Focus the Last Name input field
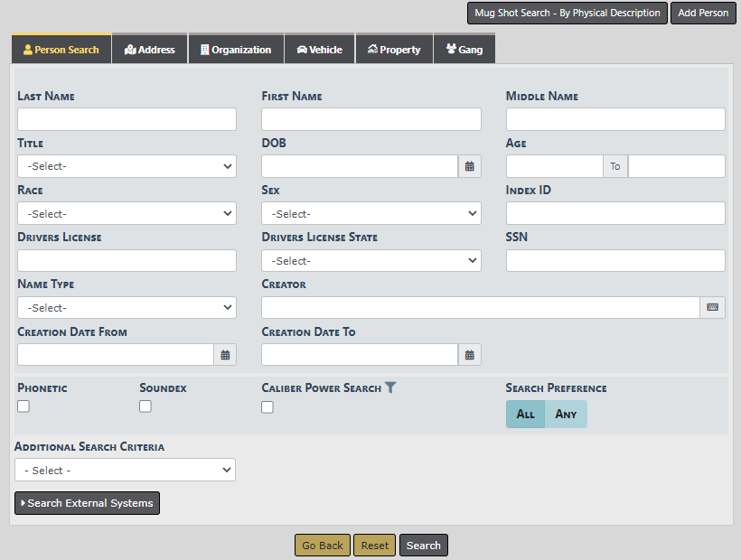Image resolution: width=741 pixels, height=560 pixels. [127, 119]
